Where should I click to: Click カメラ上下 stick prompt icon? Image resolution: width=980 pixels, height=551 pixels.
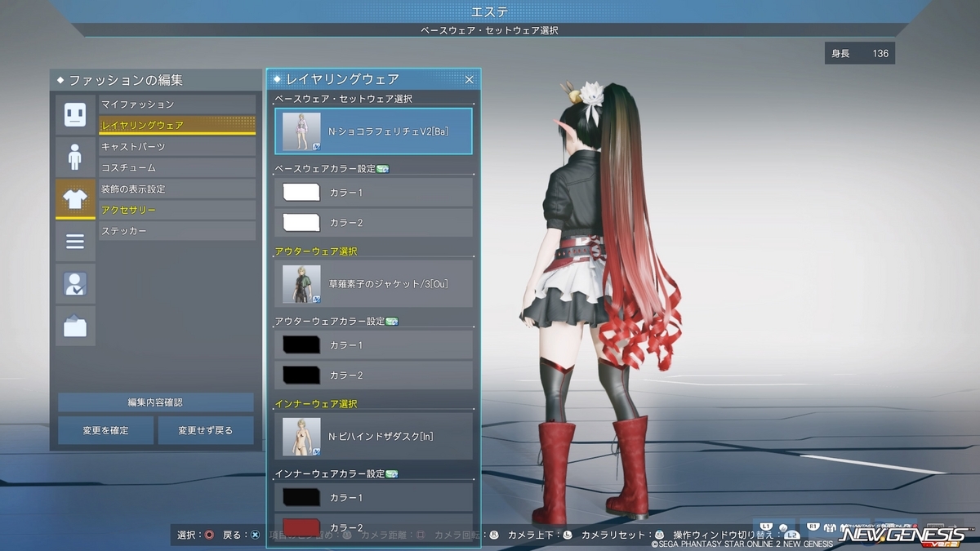(568, 535)
